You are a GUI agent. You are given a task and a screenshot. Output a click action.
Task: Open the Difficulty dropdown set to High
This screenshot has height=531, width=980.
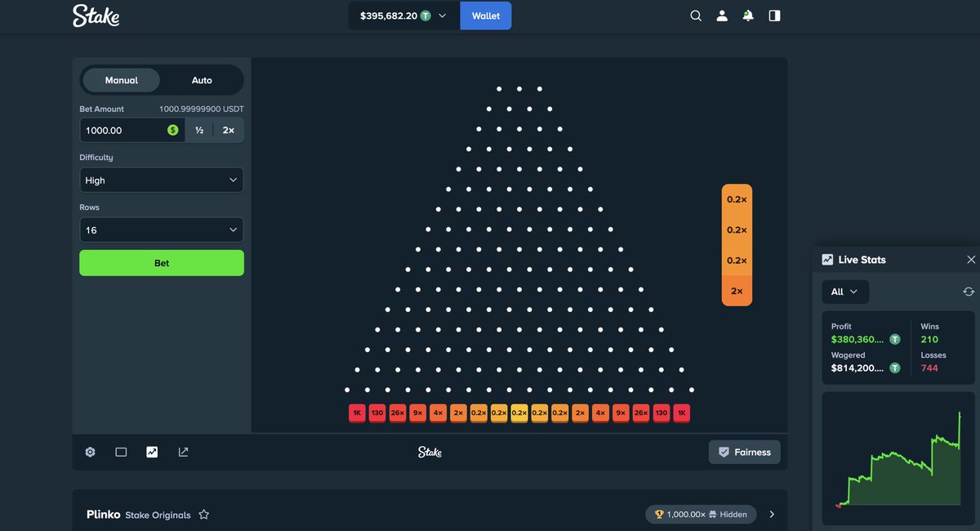[x=162, y=181]
